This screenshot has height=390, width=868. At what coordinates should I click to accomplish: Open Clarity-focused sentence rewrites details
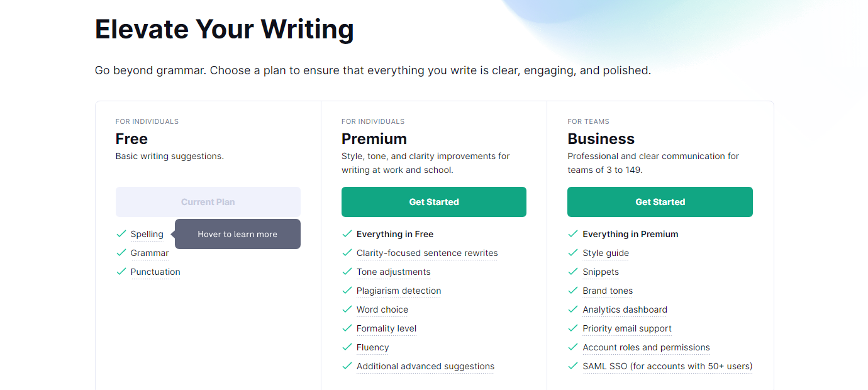tap(427, 253)
